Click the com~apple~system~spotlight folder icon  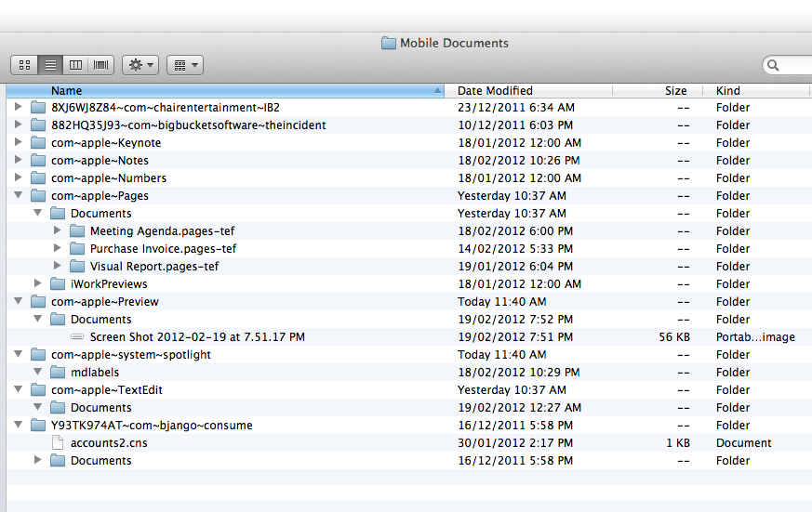38,354
